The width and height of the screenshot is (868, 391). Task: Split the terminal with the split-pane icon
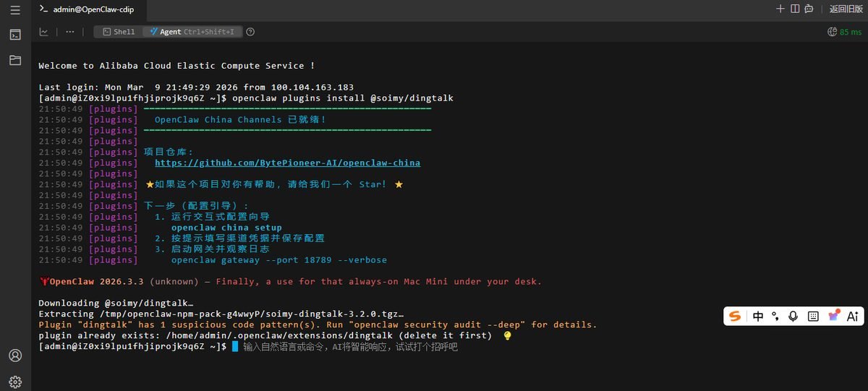click(x=795, y=9)
